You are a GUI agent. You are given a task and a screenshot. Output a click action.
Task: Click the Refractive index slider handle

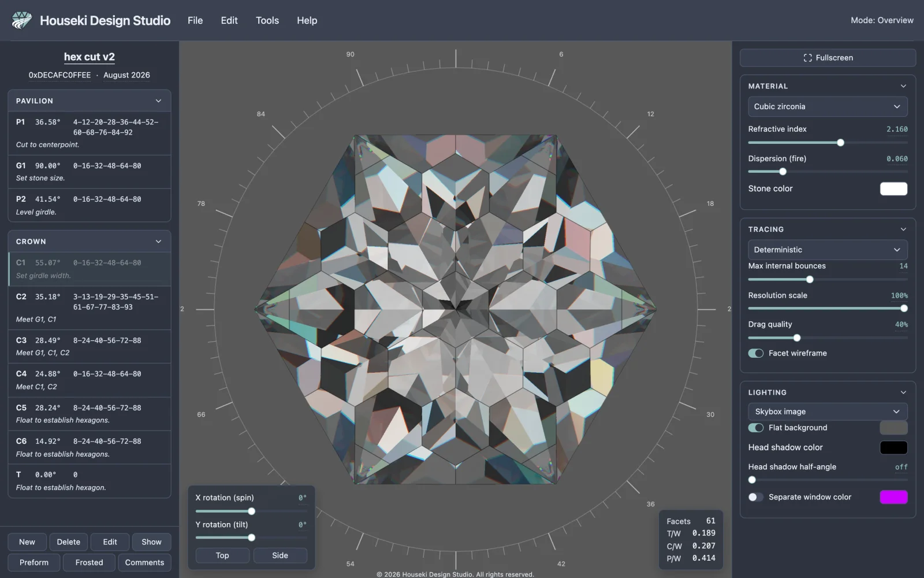[x=840, y=143]
